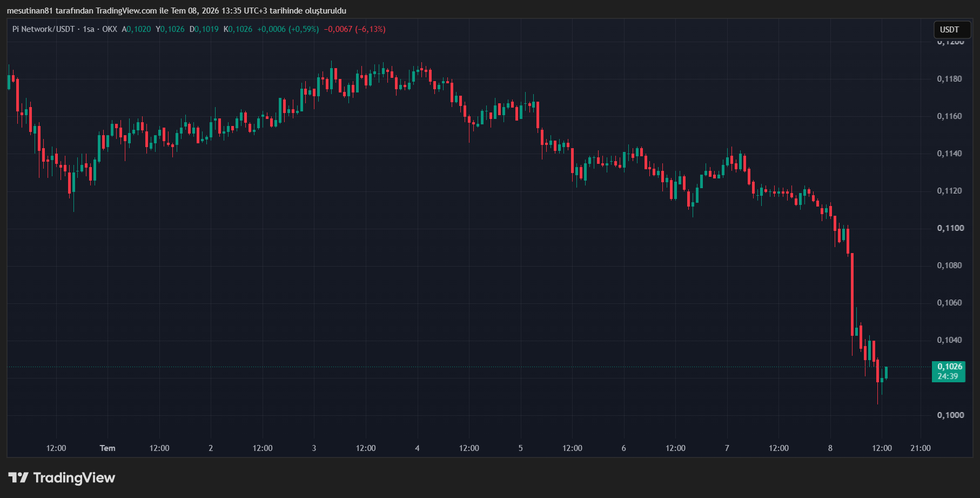Click the Tem month label on time axis
The width and height of the screenshot is (980, 498).
coord(108,448)
